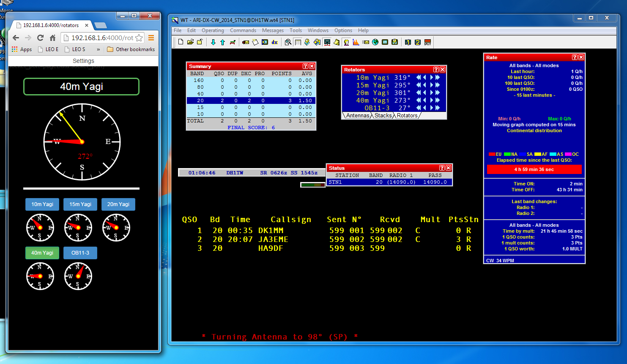Click the SPLIT toolbar icon
Viewport: 627px width, 364px height.
(427, 42)
